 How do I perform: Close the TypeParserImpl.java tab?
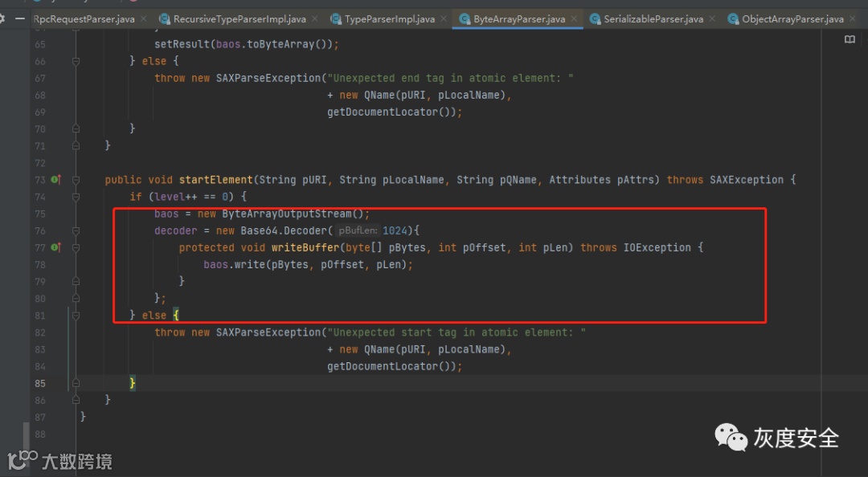pos(444,18)
